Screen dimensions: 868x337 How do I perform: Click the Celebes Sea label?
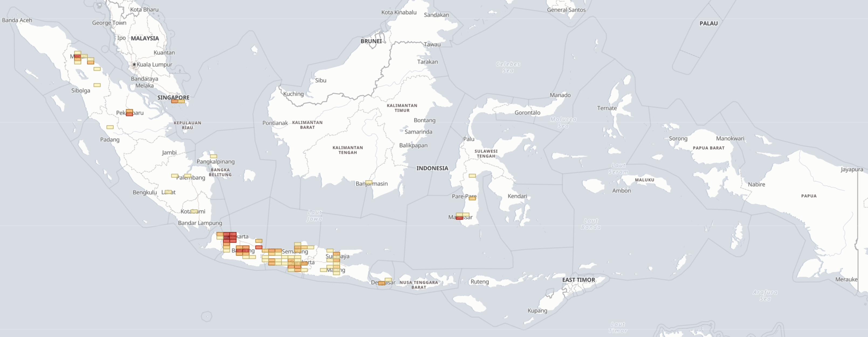[508, 67]
